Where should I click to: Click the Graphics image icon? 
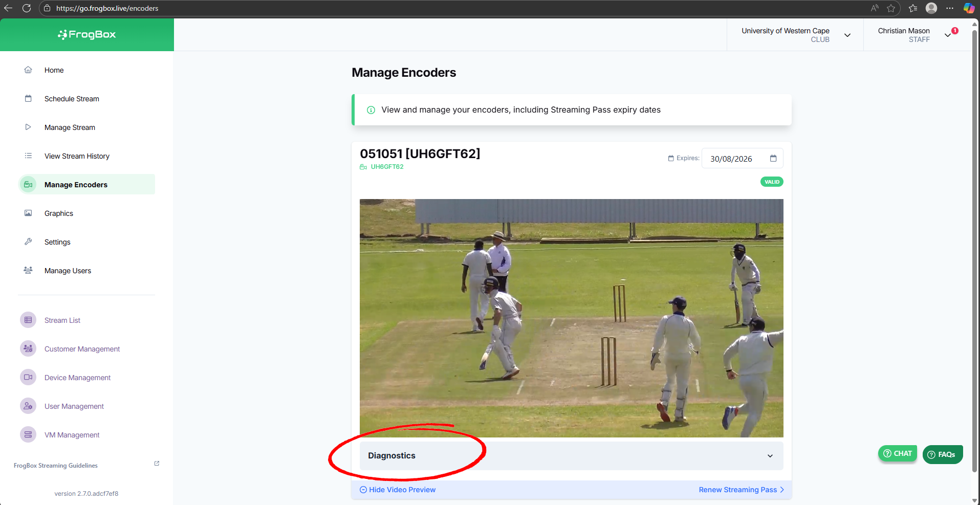click(28, 213)
